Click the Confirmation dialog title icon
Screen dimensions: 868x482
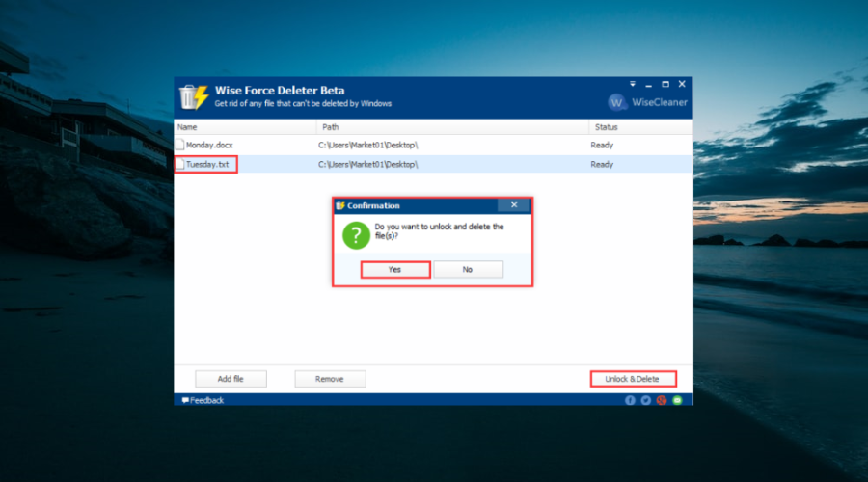click(340, 205)
